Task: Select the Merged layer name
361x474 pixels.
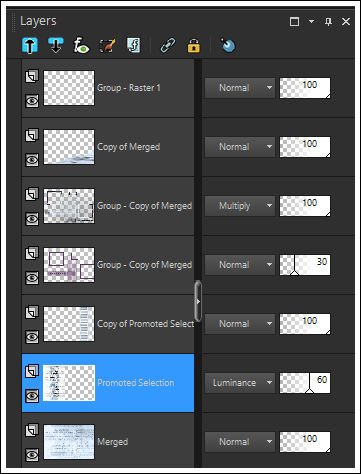Action: [x=113, y=442]
